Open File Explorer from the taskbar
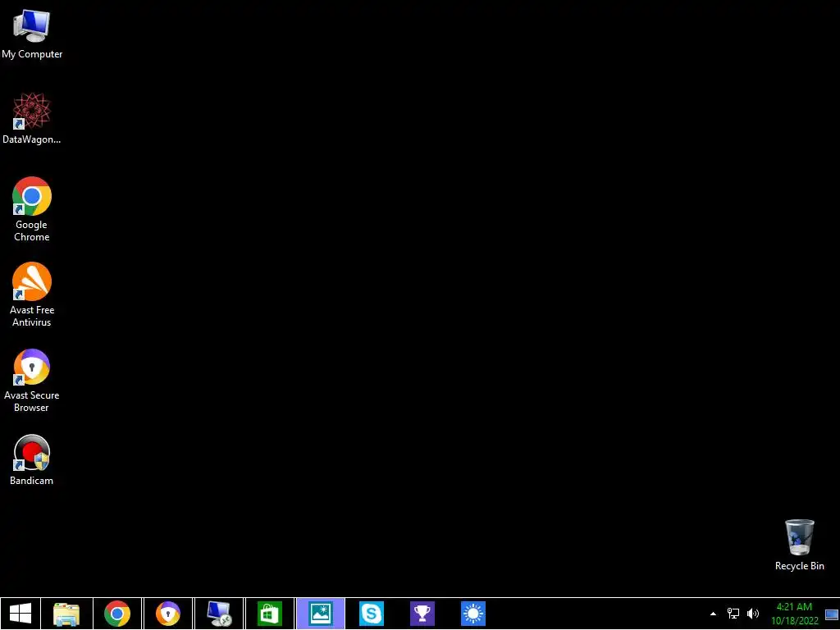840x630 pixels. (66, 614)
